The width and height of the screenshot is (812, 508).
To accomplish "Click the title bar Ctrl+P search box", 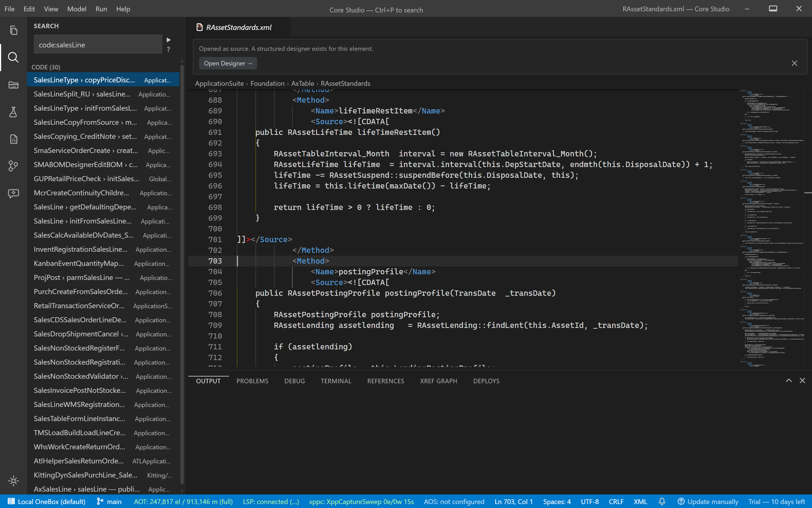I will [x=376, y=10].
